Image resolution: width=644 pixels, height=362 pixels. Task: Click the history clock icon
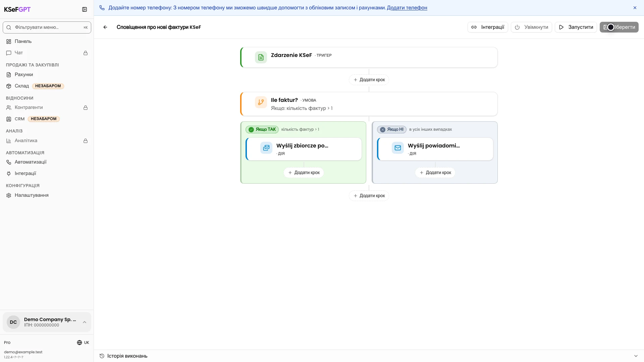102,356
